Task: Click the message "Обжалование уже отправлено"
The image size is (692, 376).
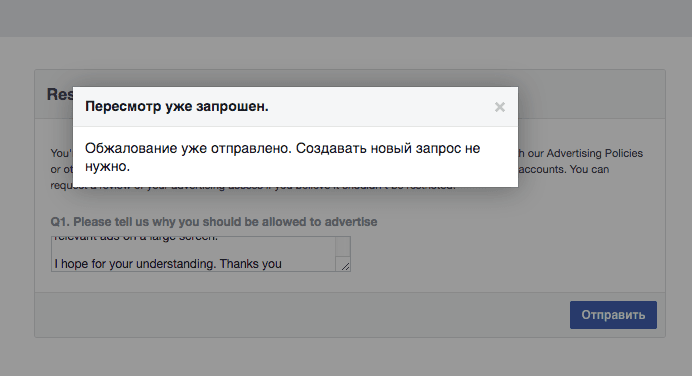Action: (188, 149)
